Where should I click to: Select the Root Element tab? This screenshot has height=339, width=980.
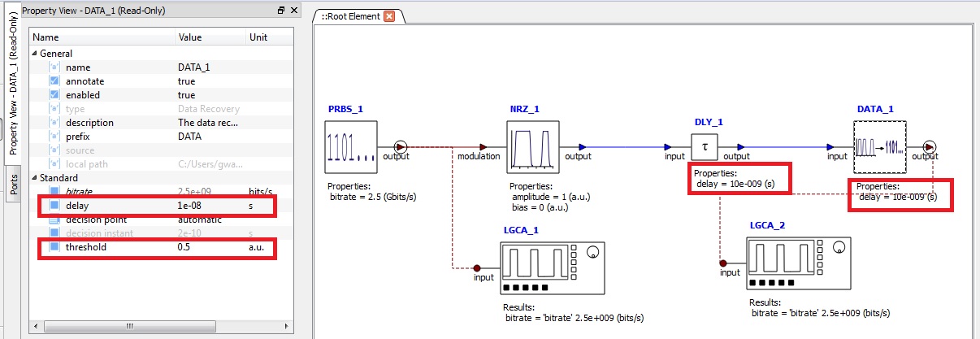point(349,16)
